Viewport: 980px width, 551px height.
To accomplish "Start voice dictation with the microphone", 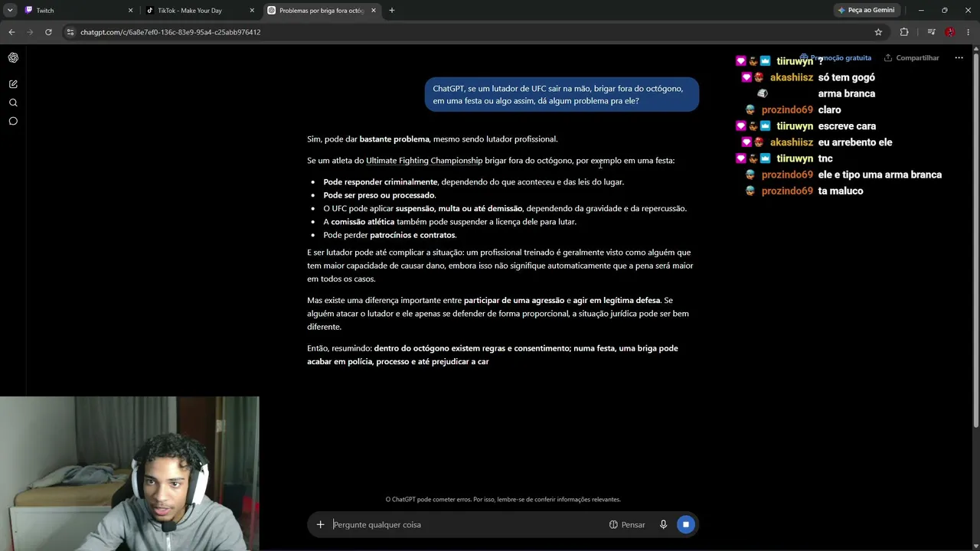I will [663, 524].
